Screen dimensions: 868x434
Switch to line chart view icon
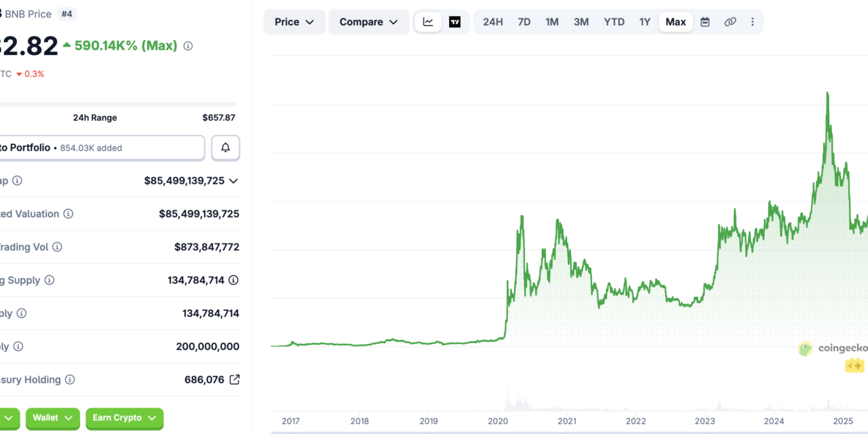pos(428,22)
